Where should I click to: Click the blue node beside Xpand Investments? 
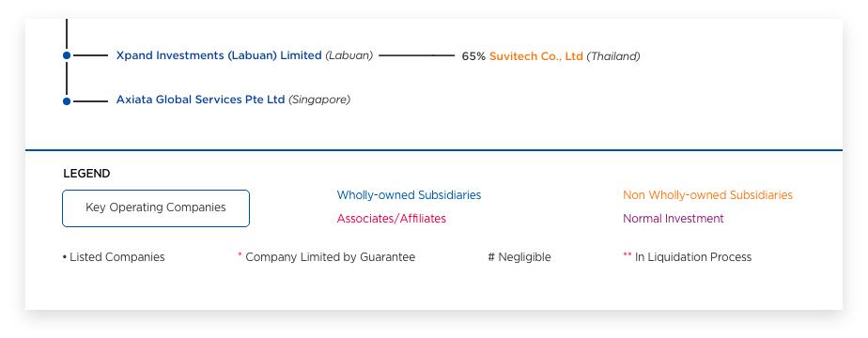(x=67, y=55)
